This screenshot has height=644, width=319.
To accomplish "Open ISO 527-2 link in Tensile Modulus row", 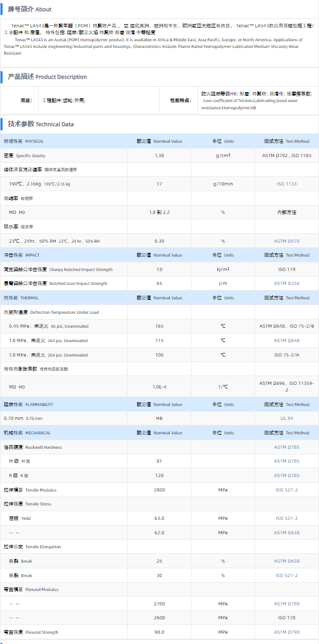I will tap(287, 490).
